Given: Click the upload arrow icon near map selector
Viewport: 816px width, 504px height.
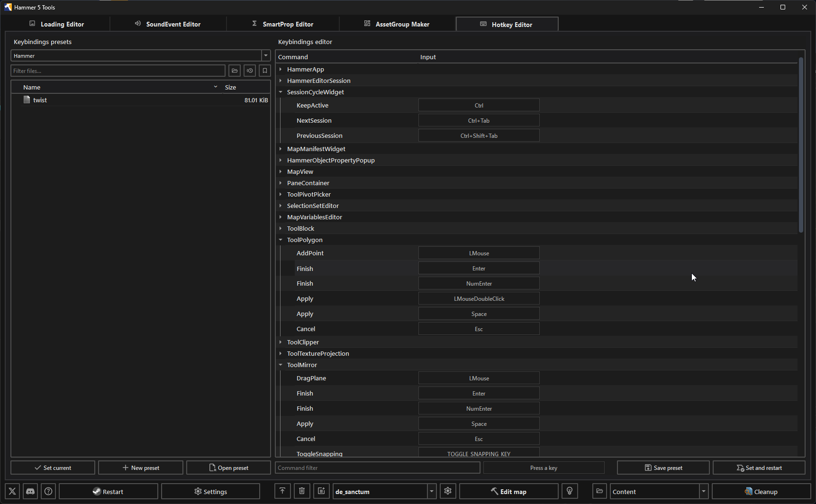Looking at the screenshot, I should [282, 491].
